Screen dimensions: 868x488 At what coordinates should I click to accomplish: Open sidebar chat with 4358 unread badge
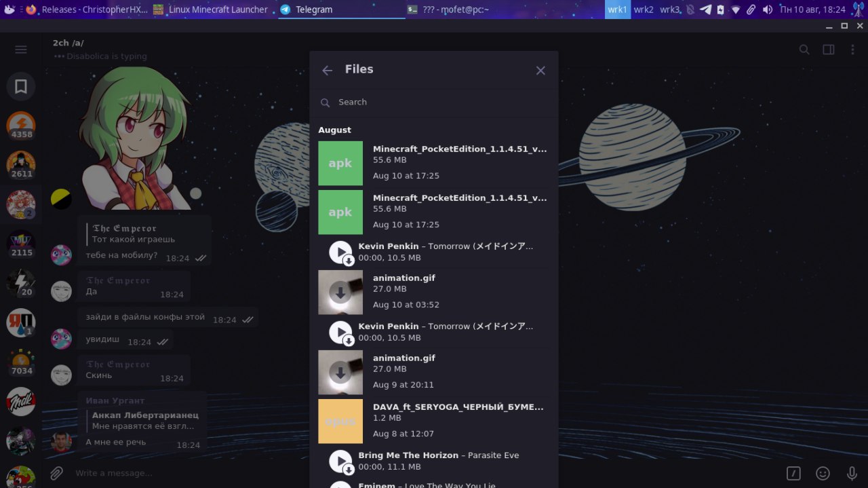point(21,126)
